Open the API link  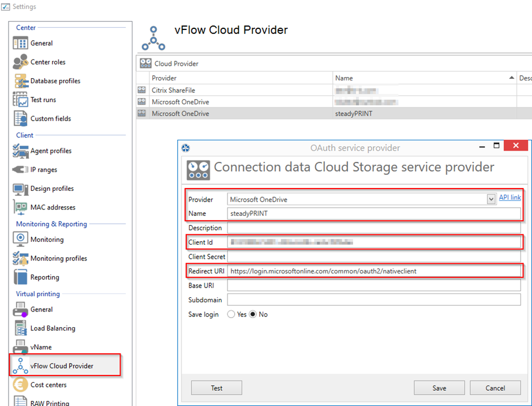509,197
